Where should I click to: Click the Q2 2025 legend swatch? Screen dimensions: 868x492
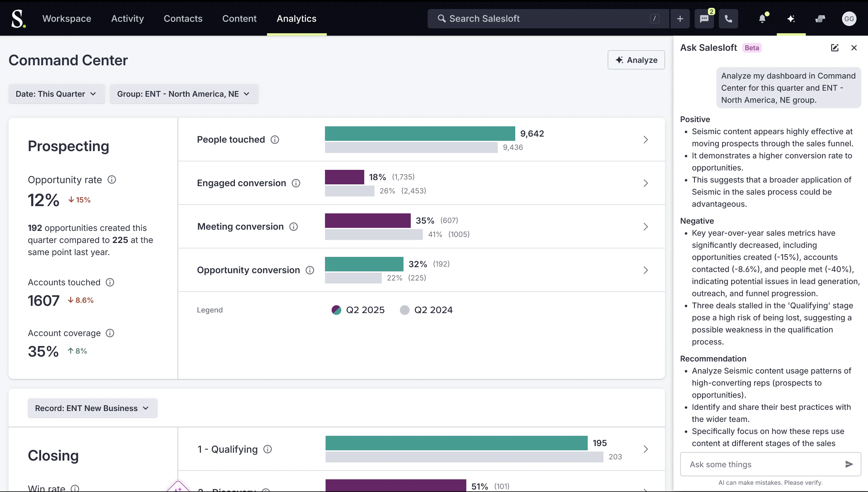click(336, 310)
